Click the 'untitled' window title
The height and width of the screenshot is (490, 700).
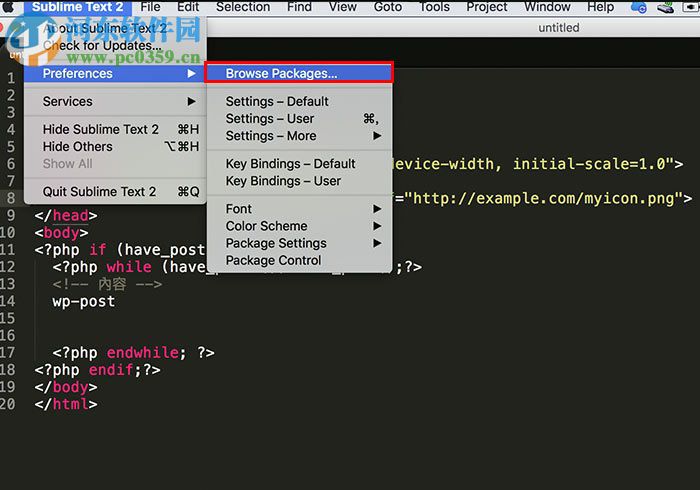tap(558, 28)
